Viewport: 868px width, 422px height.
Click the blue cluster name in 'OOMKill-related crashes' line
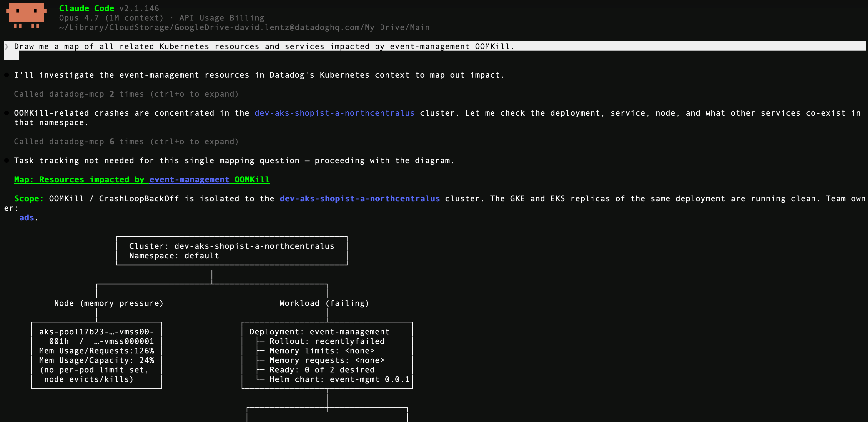click(x=334, y=113)
